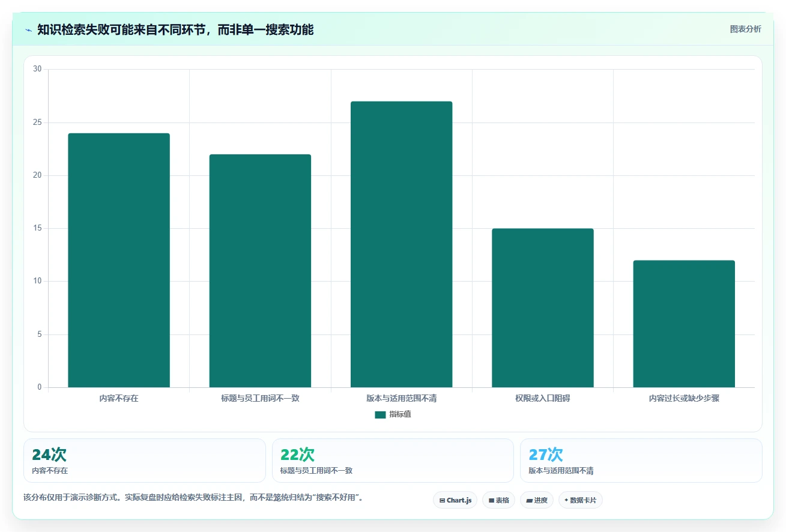The height and width of the screenshot is (532, 786).
Task: Click the teal legend color box
Action: click(x=380, y=415)
